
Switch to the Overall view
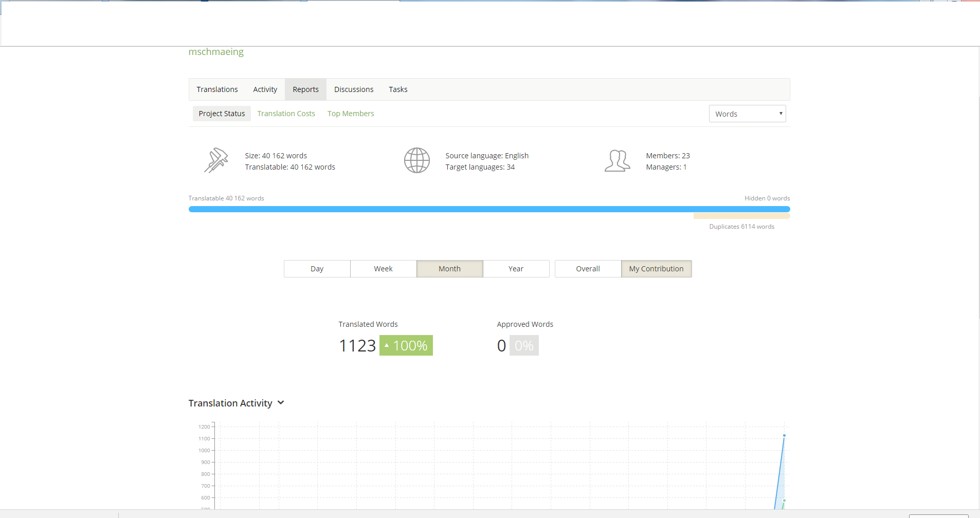[588, 269]
